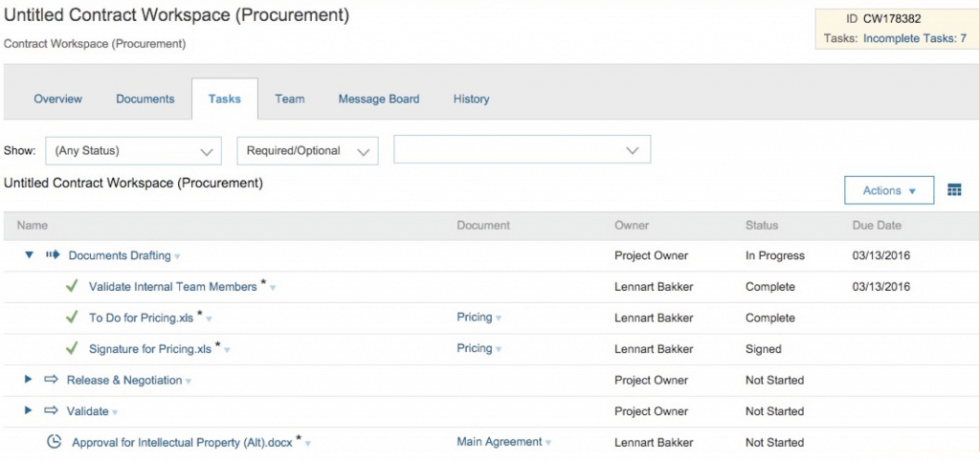980x460 pixels.
Task: Open the table options grid icon
Action: click(x=954, y=190)
